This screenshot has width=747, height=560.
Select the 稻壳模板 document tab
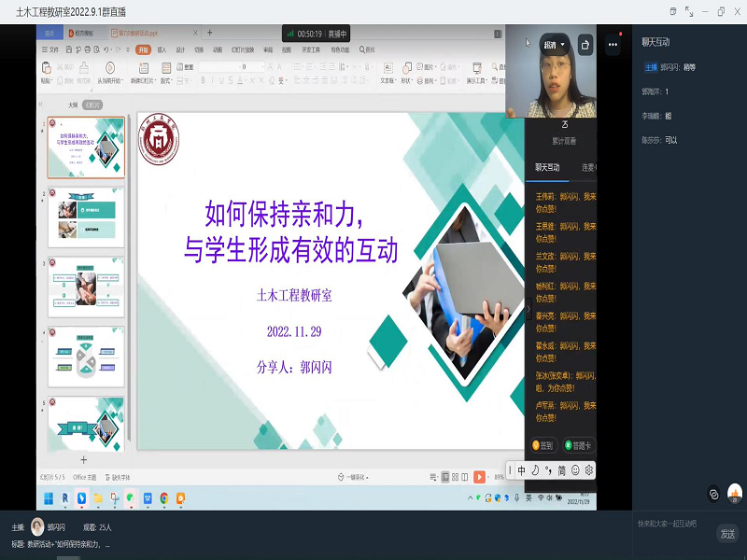[x=81, y=33]
